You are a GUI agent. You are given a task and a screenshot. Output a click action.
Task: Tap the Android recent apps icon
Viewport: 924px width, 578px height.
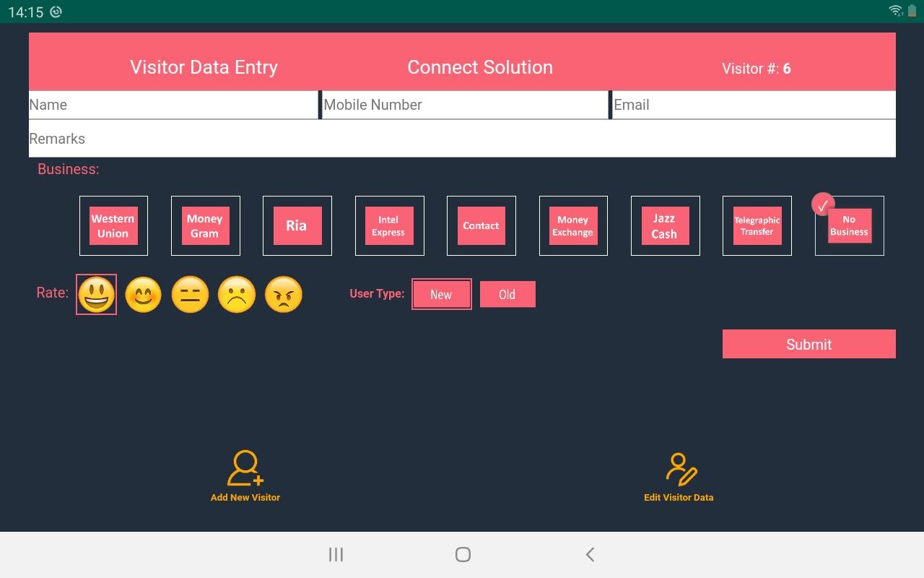pos(336,554)
